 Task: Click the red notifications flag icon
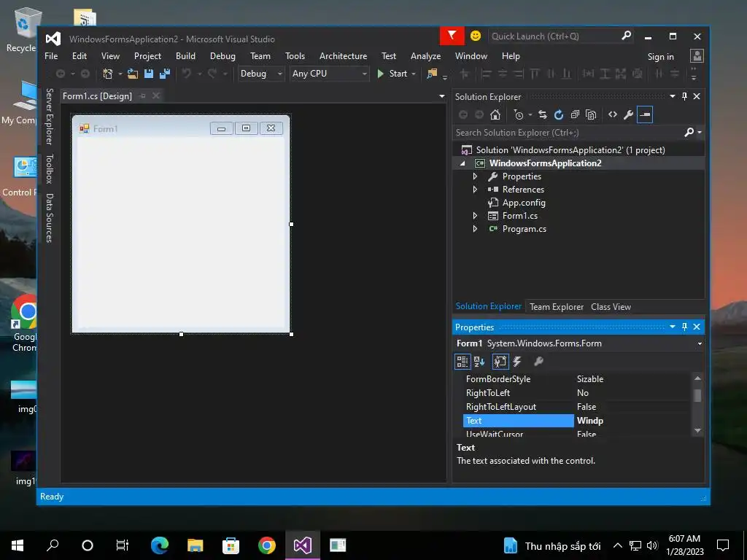coord(452,36)
